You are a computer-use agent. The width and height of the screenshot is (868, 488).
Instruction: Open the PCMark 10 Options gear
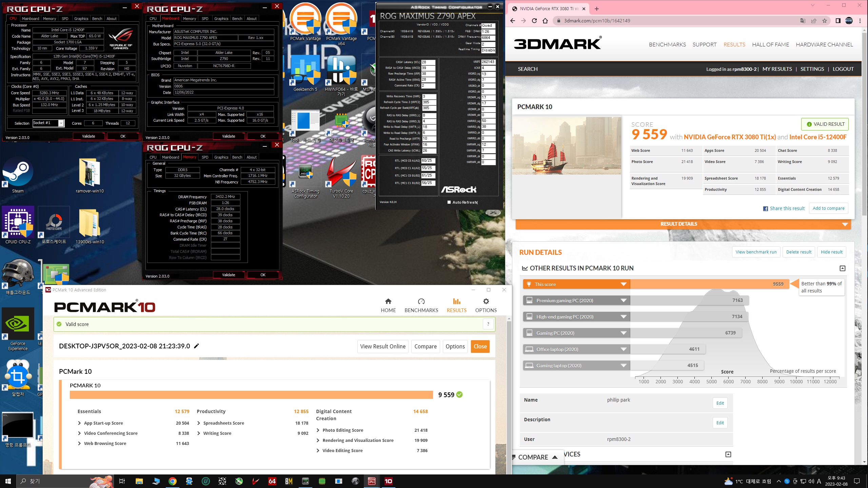point(486,305)
